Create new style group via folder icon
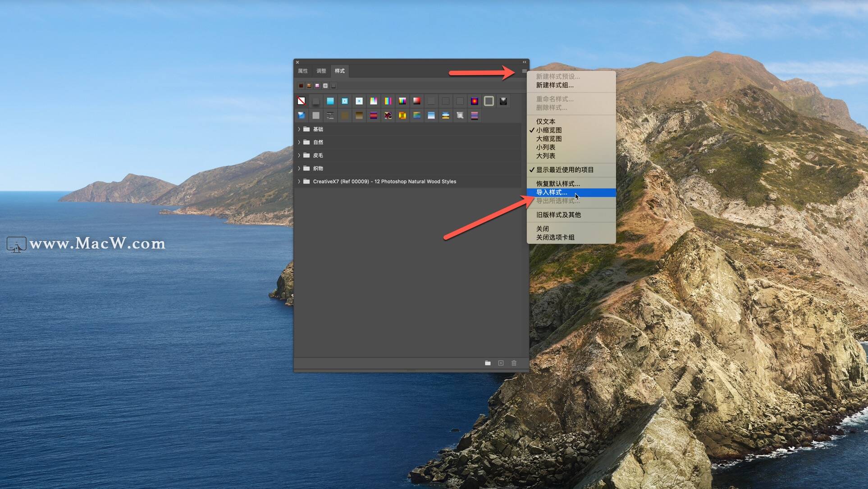Viewport: 868px width, 489px height. click(x=488, y=363)
